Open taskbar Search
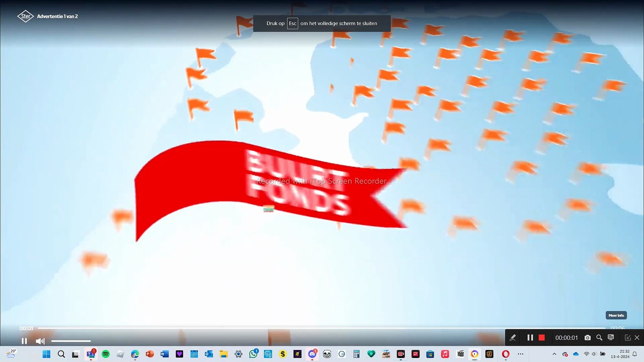644x362 pixels. pyautogui.click(x=61, y=354)
